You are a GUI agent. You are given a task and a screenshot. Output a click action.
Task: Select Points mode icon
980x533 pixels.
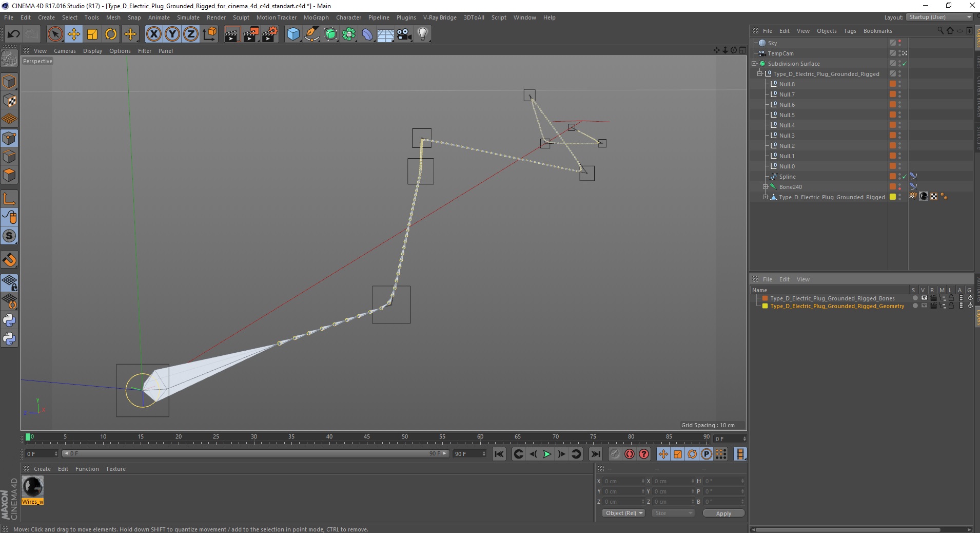click(x=9, y=138)
